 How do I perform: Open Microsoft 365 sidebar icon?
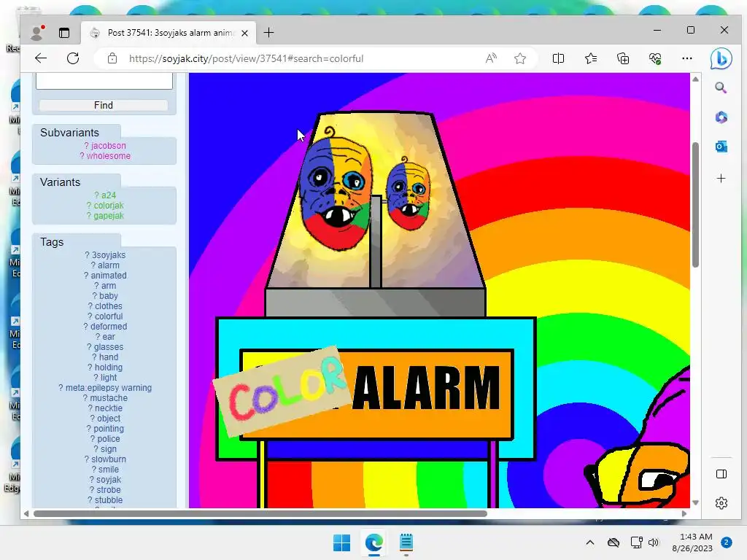pyautogui.click(x=721, y=117)
